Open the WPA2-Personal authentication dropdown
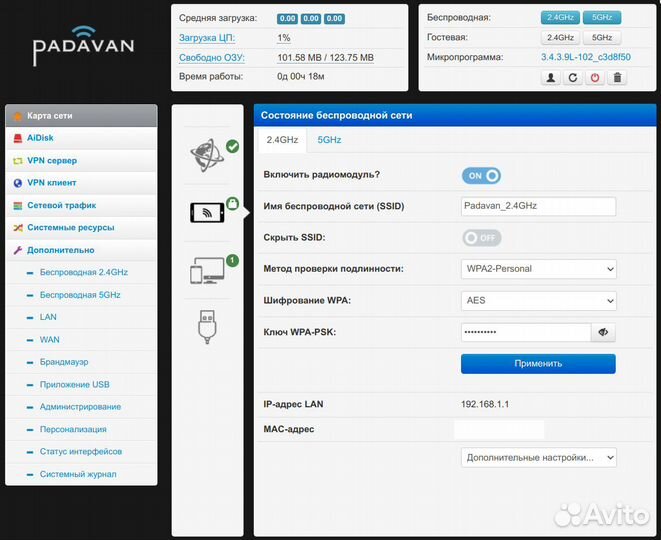 (x=539, y=269)
